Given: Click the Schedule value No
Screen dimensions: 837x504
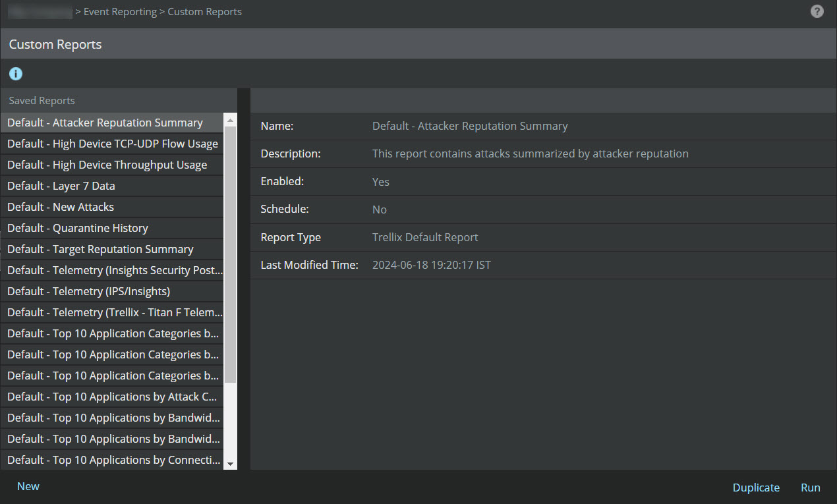Looking at the screenshot, I should pyautogui.click(x=379, y=210).
